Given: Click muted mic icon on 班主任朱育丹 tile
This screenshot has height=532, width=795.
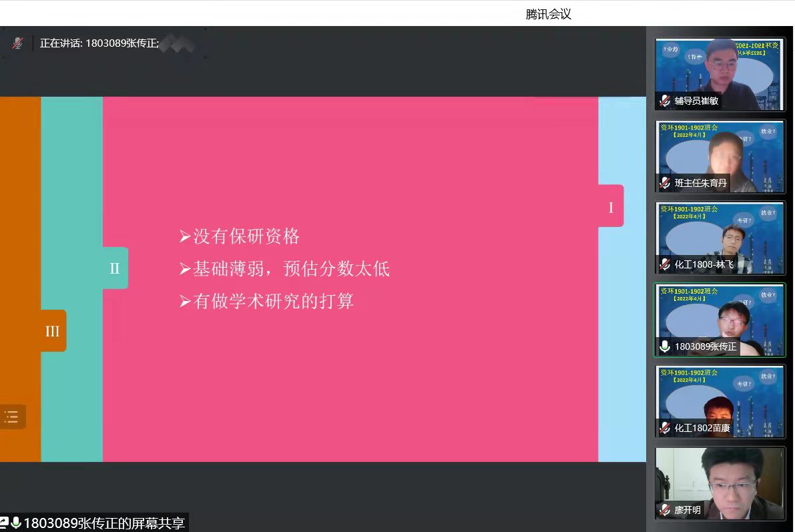Looking at the screenshot, I should (664, 183).
